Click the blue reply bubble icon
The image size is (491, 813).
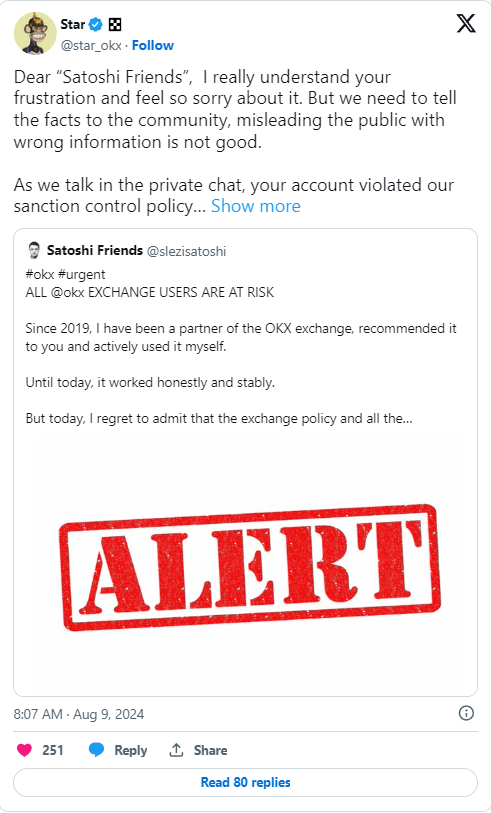[x=96, y=750]
